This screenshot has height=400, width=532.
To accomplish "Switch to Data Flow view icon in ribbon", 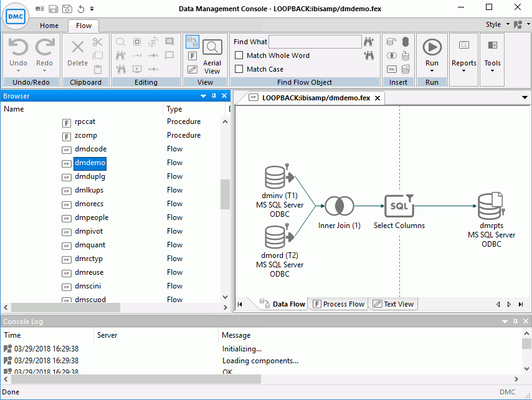I will 192,42.
